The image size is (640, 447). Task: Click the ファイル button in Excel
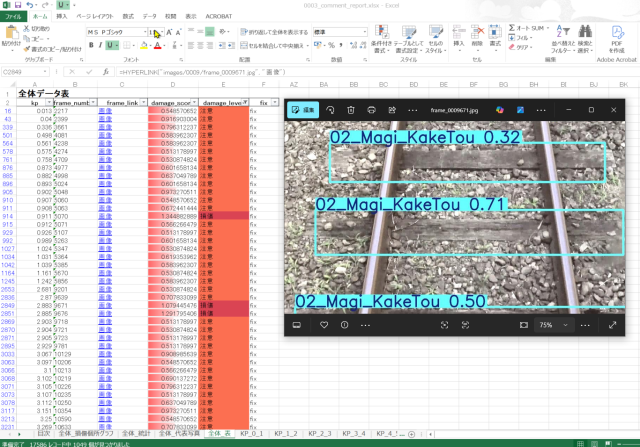point(12,17)
